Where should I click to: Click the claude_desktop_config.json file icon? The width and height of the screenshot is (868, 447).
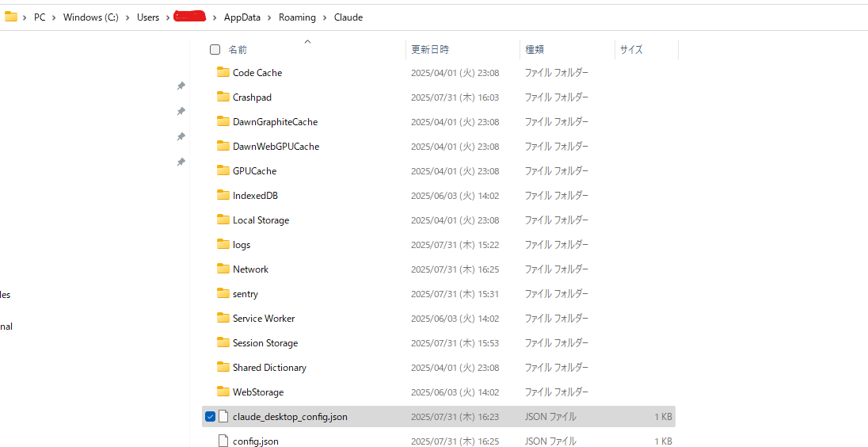(223, 417)
